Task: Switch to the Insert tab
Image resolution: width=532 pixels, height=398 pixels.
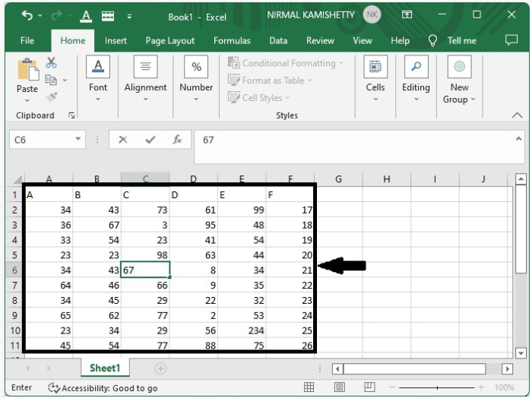Action: 116,41
